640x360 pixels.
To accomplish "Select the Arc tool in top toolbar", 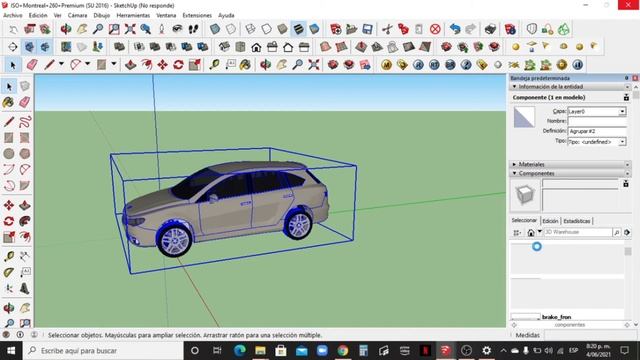I will (76, 64).
